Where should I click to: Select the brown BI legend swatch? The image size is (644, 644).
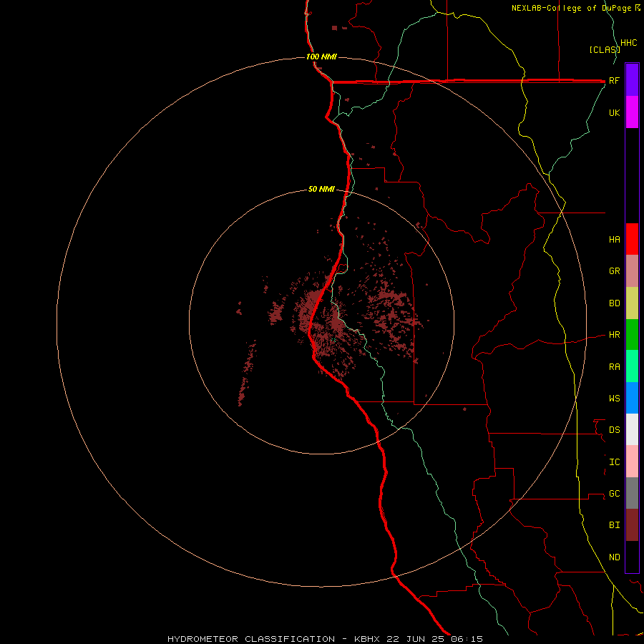[x=632, y=525]
